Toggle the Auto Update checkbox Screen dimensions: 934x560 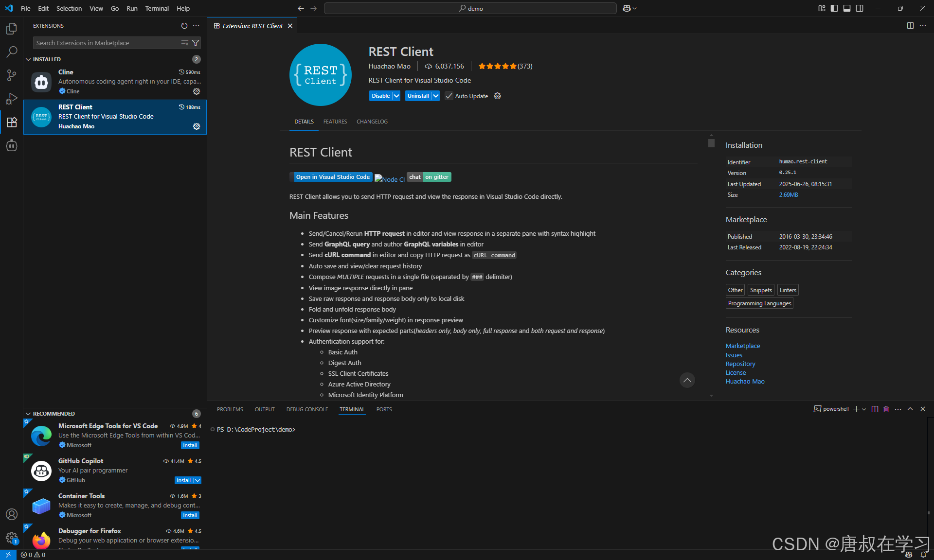449,96
